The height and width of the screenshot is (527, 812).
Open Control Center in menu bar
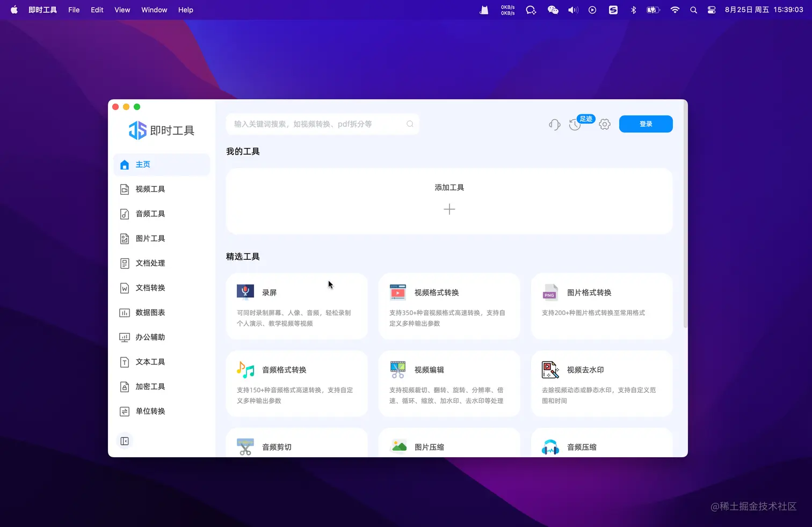(x=712, y=10)
